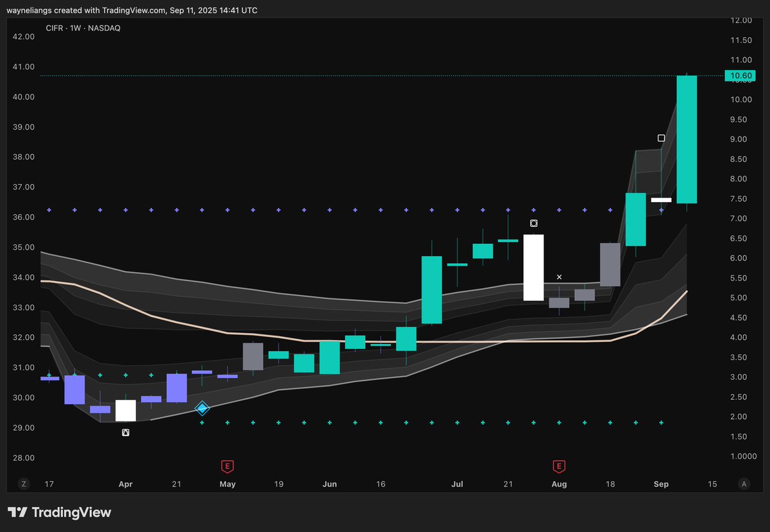Click the Apr label on the time axis
The image size is (770, 532).
click(x=126, y=484)
